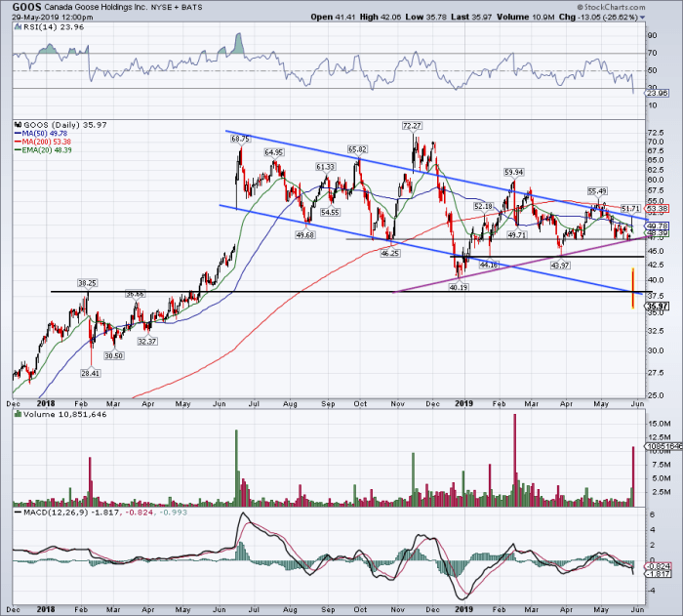
Task: Click the latest tall red volume bar
Action: 633,476
